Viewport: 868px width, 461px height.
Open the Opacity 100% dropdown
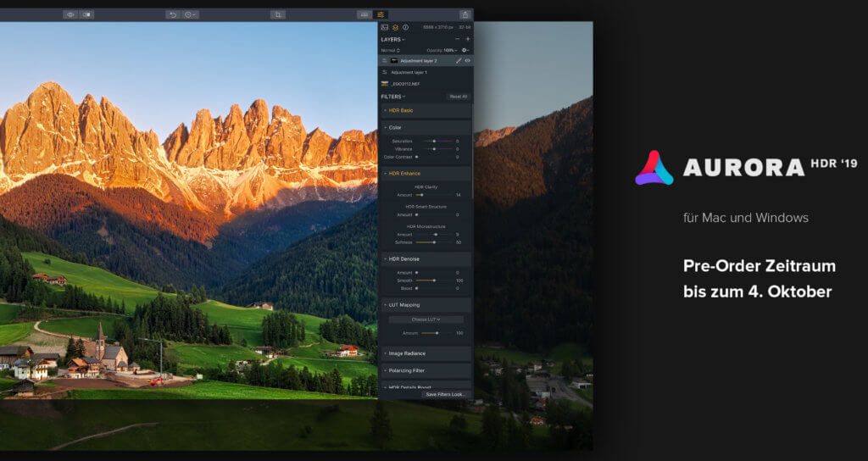[x=442, y=50]
